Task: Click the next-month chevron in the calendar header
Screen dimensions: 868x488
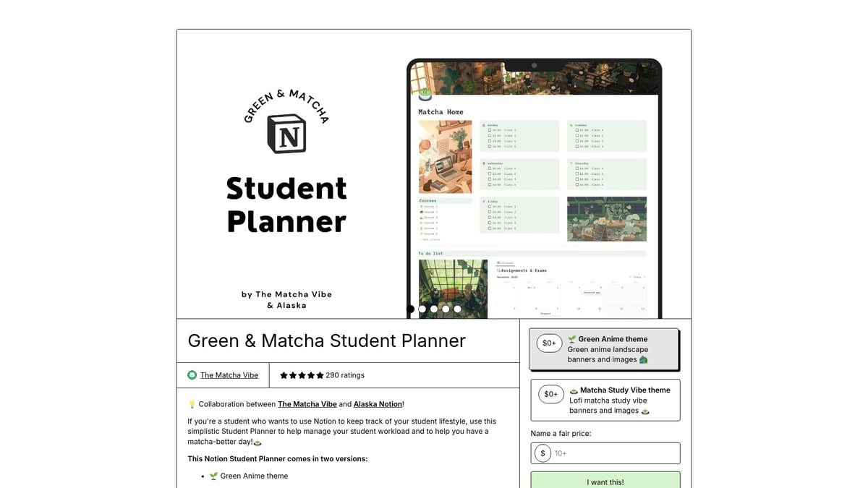Action: (x=643, y=277)
